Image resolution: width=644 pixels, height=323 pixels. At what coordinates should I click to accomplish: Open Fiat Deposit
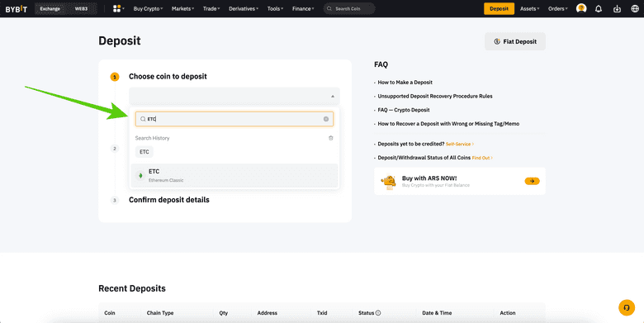(x=515, y=41)
